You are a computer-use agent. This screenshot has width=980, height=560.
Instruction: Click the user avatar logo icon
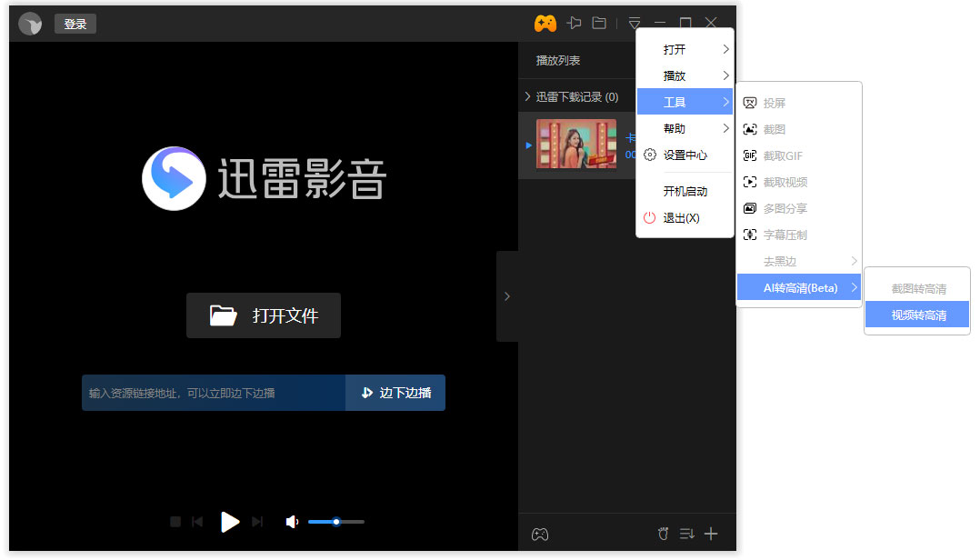[x=30, y=24]
